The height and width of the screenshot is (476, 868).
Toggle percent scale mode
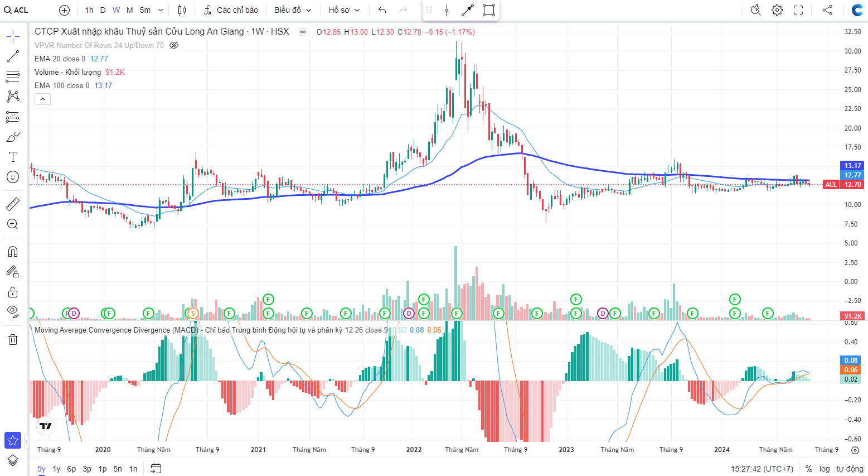(x=809, y=469)
